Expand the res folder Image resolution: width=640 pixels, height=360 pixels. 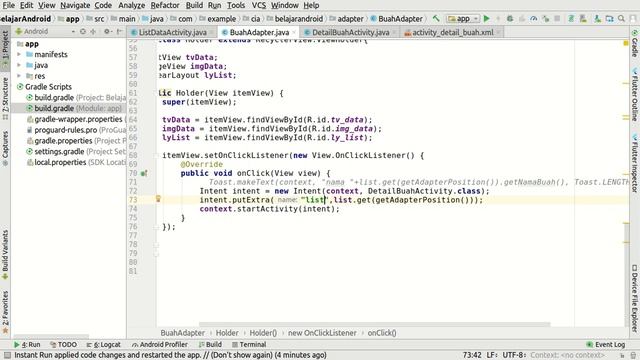pos(19,76)
